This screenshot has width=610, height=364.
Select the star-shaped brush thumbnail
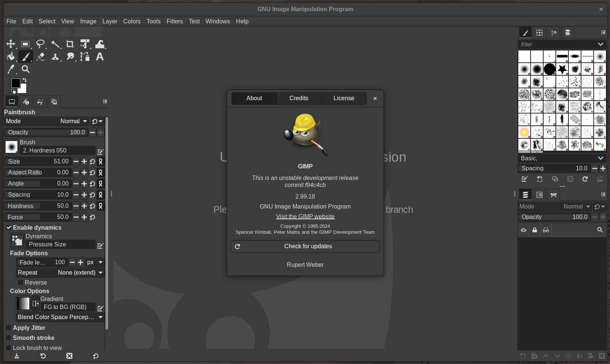(x=562, y=69)
